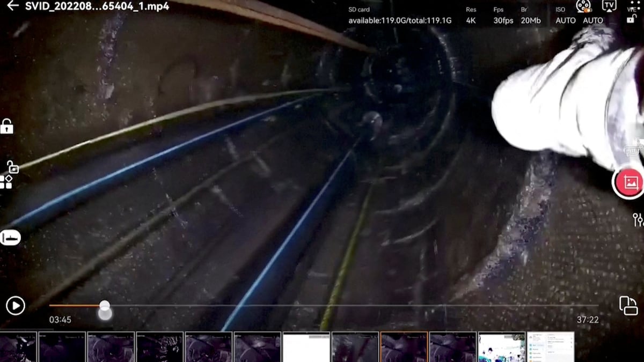Go back using the top-left arrow
644x362 pixels.
(12, 6)
